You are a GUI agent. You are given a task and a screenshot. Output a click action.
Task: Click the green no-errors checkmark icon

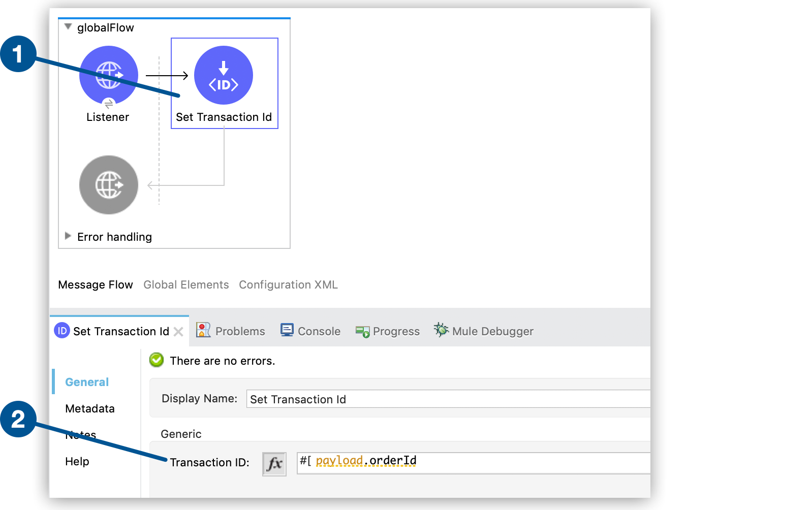pyautogui.click(x=157, y=360)
